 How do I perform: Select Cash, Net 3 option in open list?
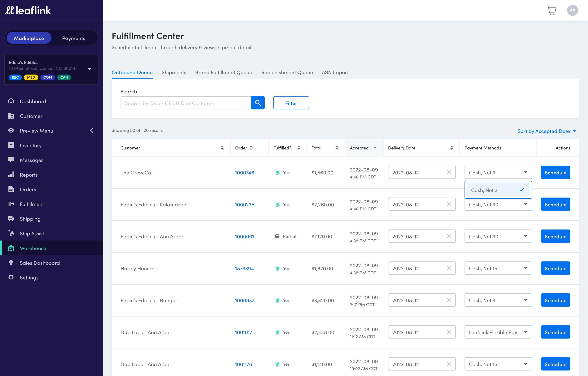(x=498, y=190)
